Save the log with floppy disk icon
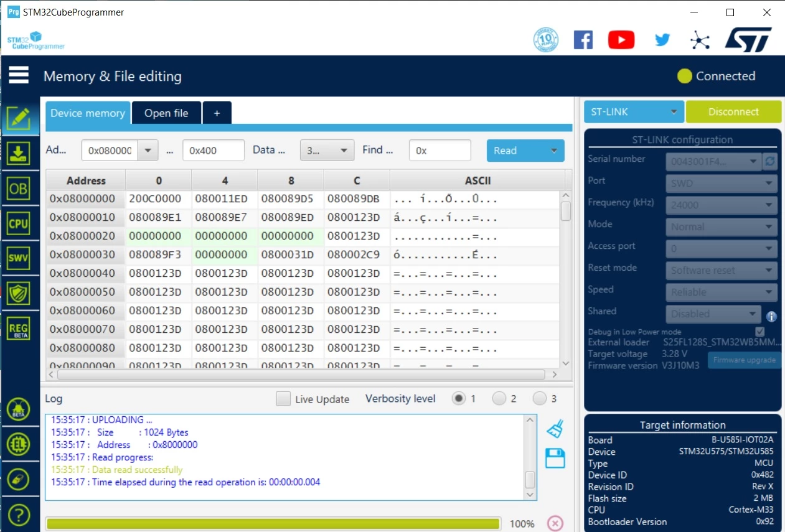 point(555,458)
